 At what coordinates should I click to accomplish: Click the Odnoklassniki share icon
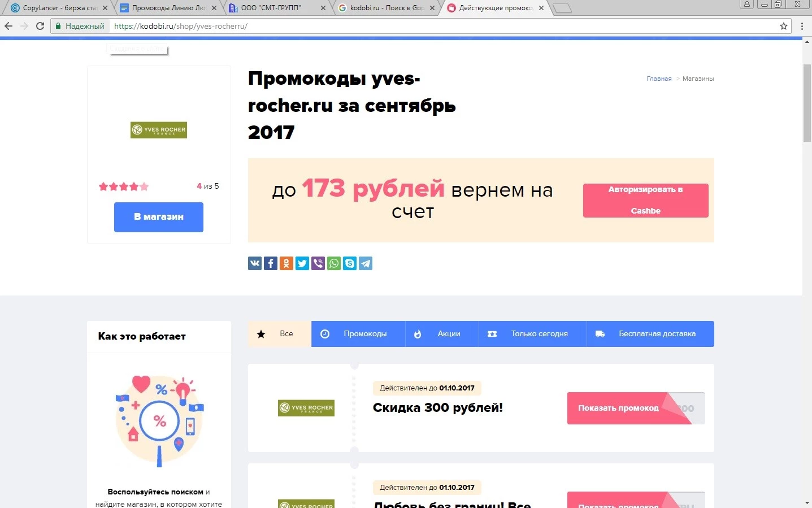286,263
